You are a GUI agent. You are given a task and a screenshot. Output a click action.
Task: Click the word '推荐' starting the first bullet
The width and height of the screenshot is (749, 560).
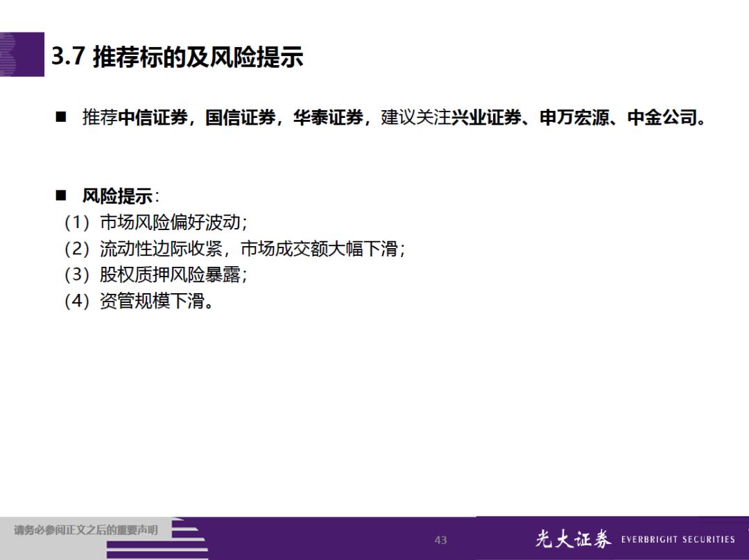tap(100, 117)
